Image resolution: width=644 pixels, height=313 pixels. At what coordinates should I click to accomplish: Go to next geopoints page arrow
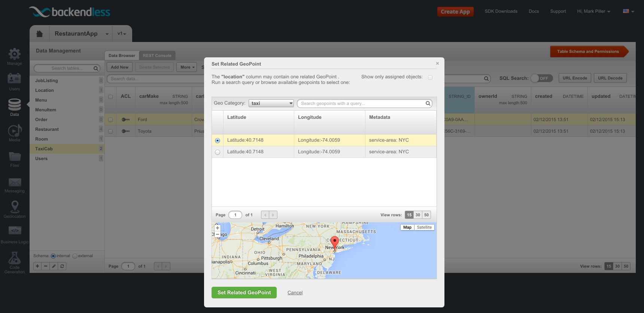click(273, 215)
